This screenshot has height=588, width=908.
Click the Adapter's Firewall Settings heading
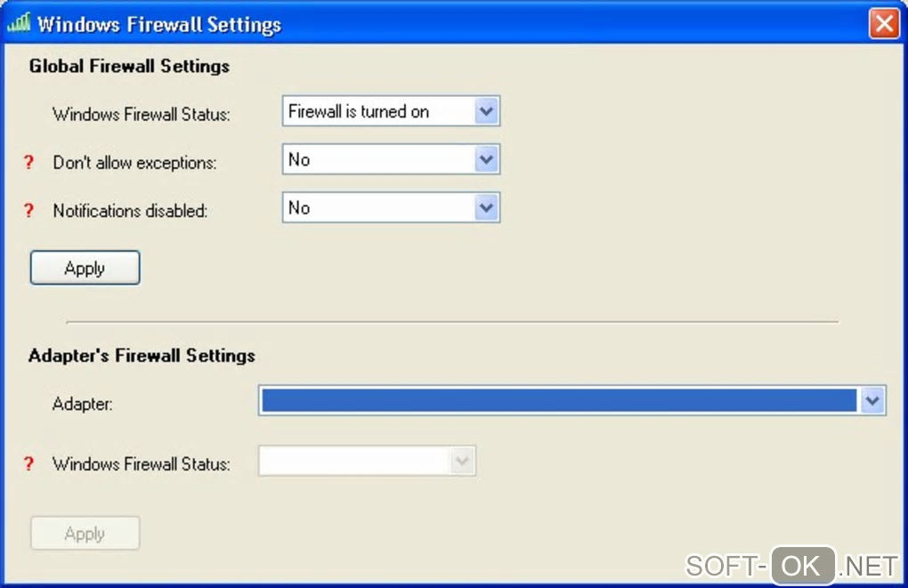pos(142,356)
